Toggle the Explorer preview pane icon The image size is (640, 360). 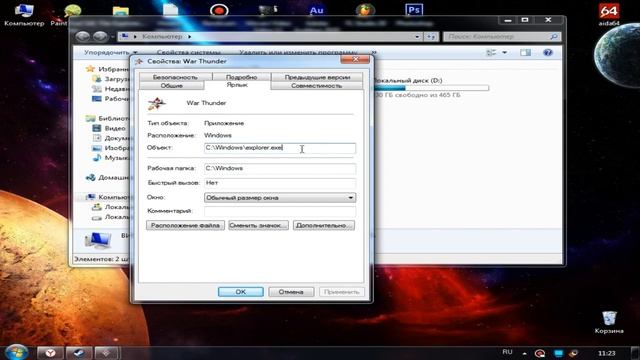point(525,53)
